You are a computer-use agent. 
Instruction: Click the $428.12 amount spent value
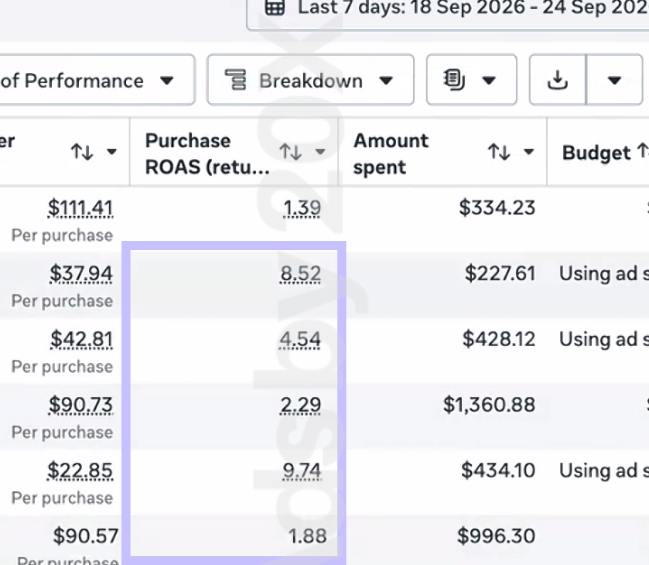point(499,339)
